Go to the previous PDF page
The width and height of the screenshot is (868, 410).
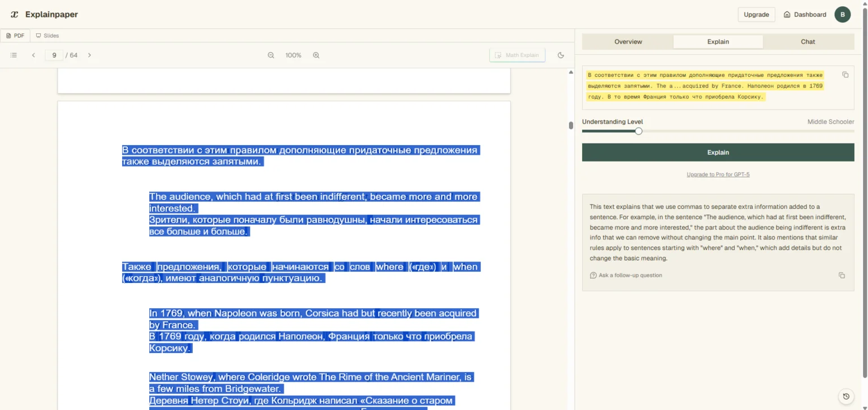[x=33, y=55]
